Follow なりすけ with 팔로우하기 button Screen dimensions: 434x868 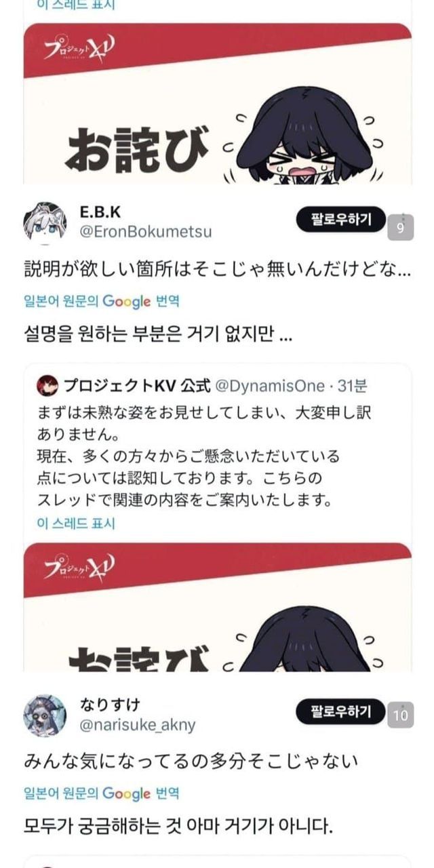[x=340, y=711]
